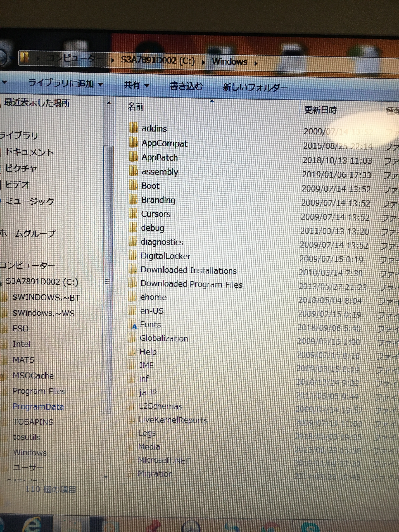This screenshot has width=399, height=532.
Task: Click the navigation pane scrollbar up arrow
Action: [109, 103]
